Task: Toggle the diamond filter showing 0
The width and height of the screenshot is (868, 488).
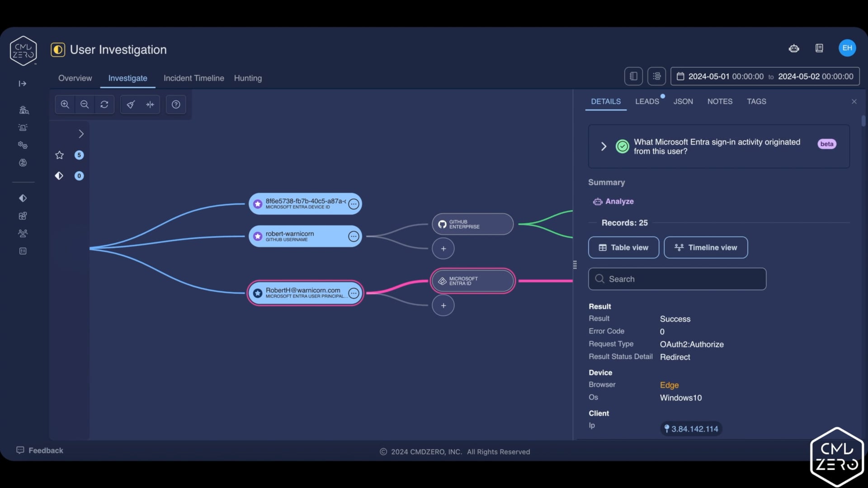Action: [x=59, y=176]
